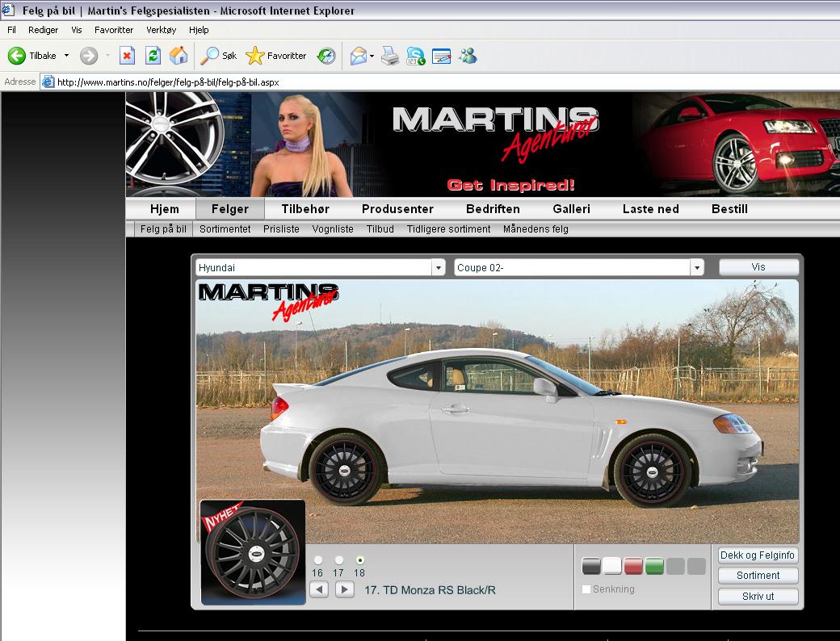Expand the Hyundai car brand dropdown
Screen dimensions: 840x641
pos(439,267)
